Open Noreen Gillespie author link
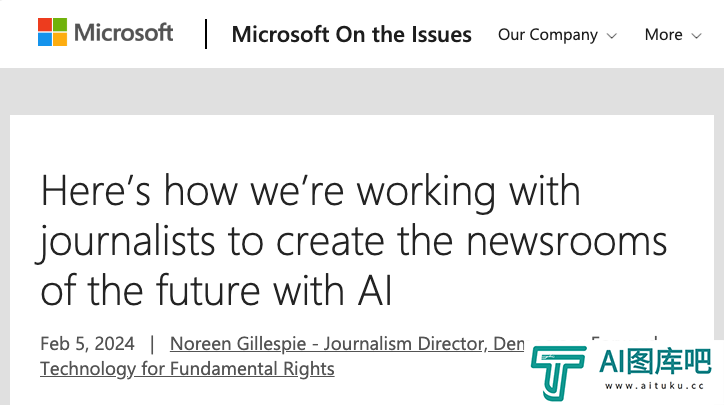 click(x=347, y=344)
